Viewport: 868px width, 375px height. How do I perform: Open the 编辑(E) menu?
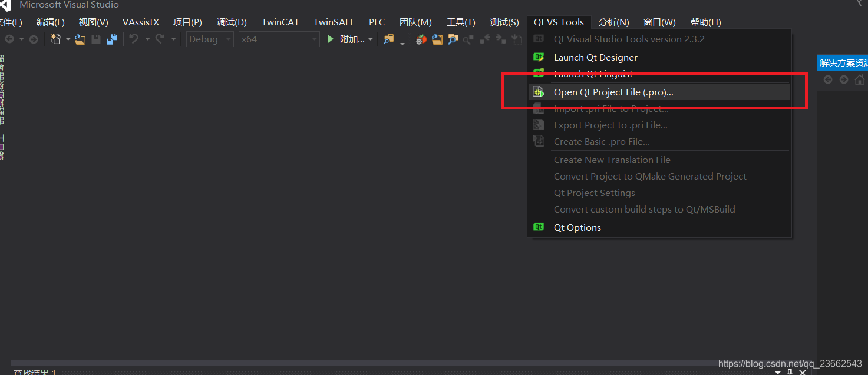51,22
